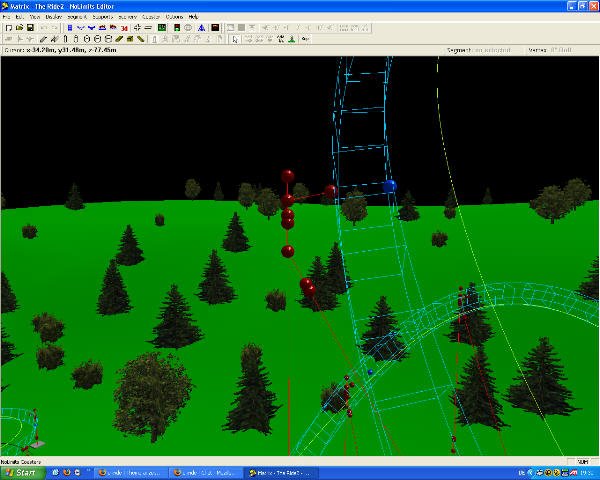Select the large blue track vertex sphere
600x480 pixels.
[390, 186]
